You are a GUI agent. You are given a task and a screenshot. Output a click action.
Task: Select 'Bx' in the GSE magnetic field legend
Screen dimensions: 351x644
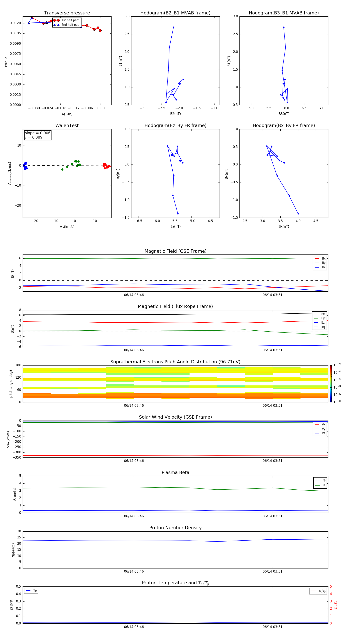320,259
